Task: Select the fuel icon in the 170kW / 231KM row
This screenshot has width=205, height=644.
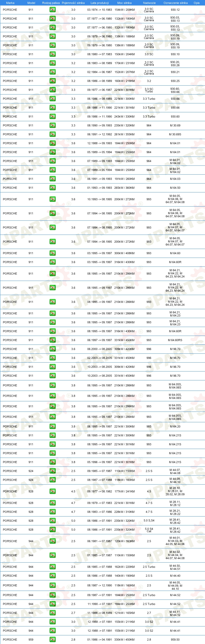Action: point(52,63)
